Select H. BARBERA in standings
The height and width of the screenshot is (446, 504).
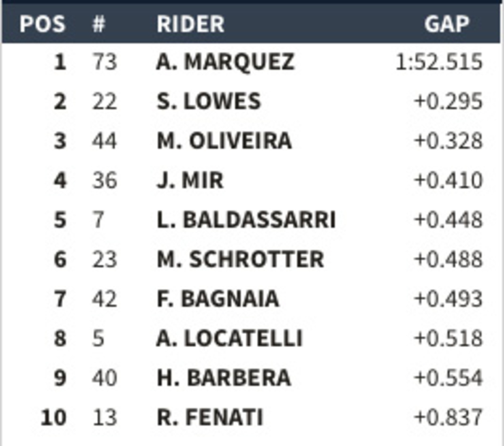pyautogui.click(x=224, y=378)
